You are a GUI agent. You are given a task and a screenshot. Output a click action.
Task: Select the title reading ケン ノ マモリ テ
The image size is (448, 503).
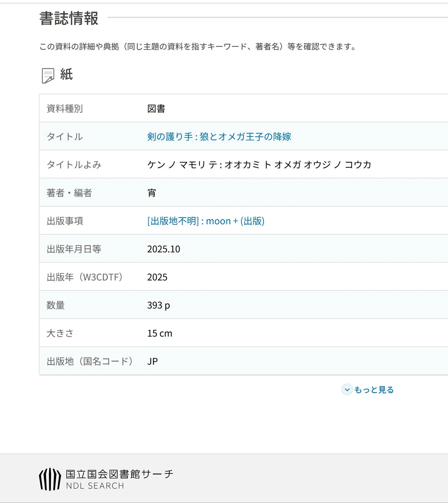click(x=259, y=165)
